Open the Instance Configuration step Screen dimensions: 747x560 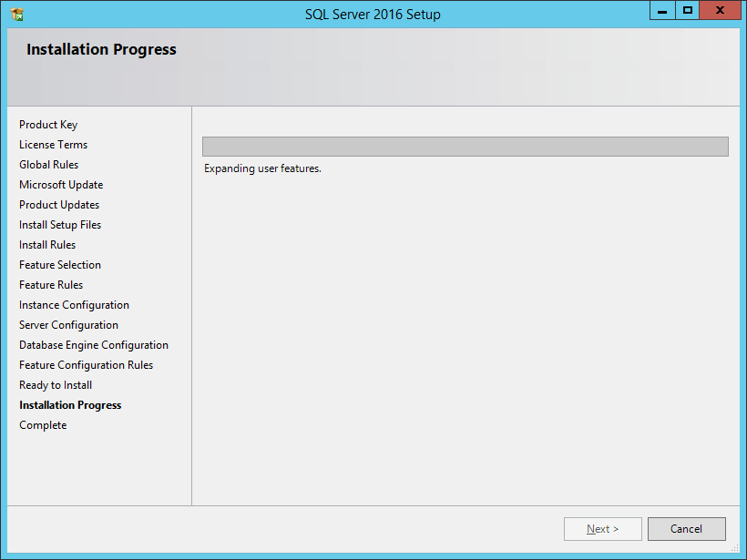[x=74, y=305]
